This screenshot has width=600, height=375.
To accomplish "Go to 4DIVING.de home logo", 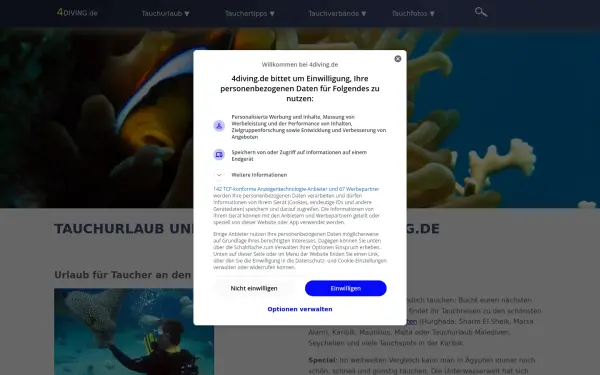I will click(x=77, y=13).
